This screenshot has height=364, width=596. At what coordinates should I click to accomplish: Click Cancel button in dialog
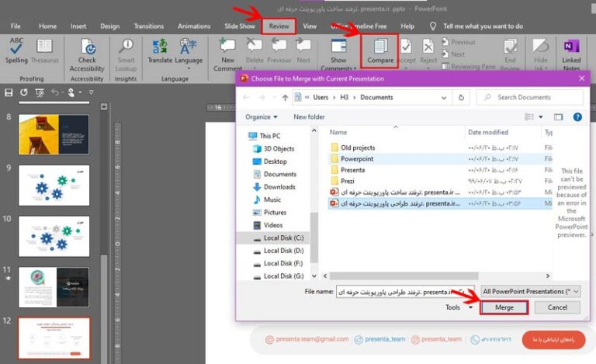point(557,307)
